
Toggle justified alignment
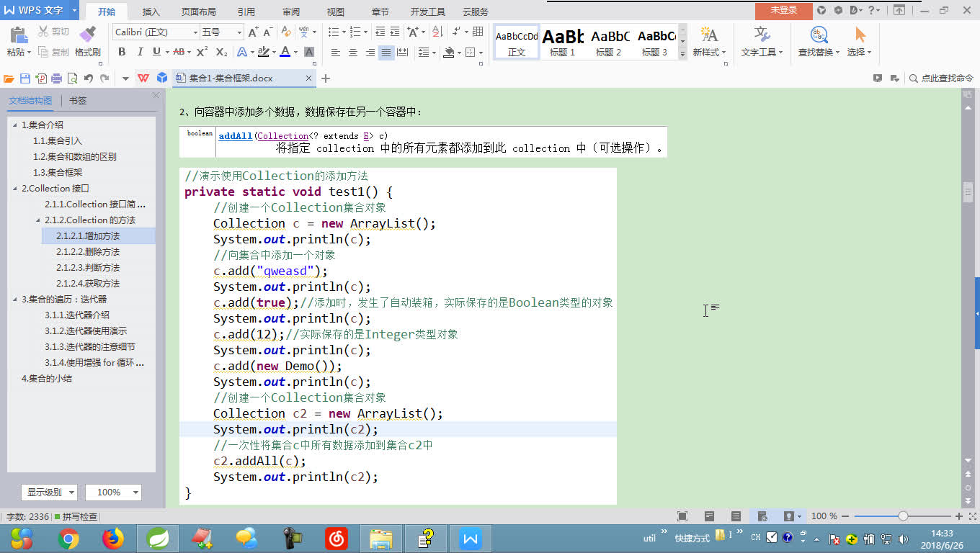pos(386,53)
